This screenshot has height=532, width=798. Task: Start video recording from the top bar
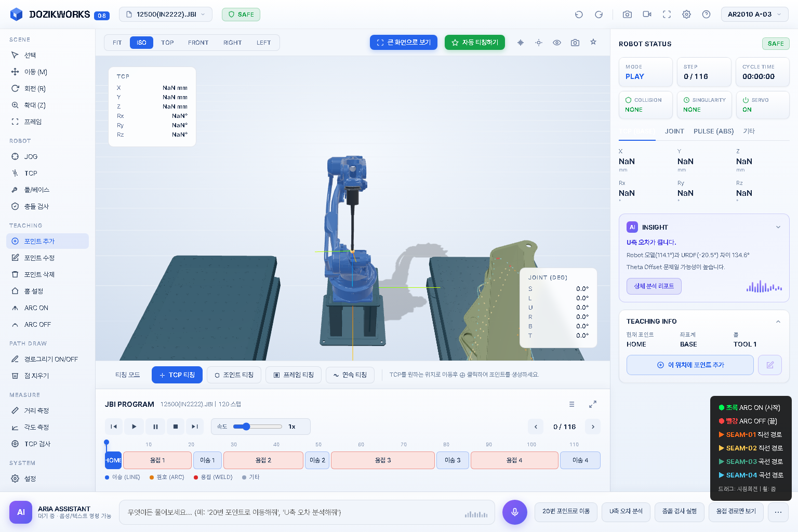click(x=647, y=15)
